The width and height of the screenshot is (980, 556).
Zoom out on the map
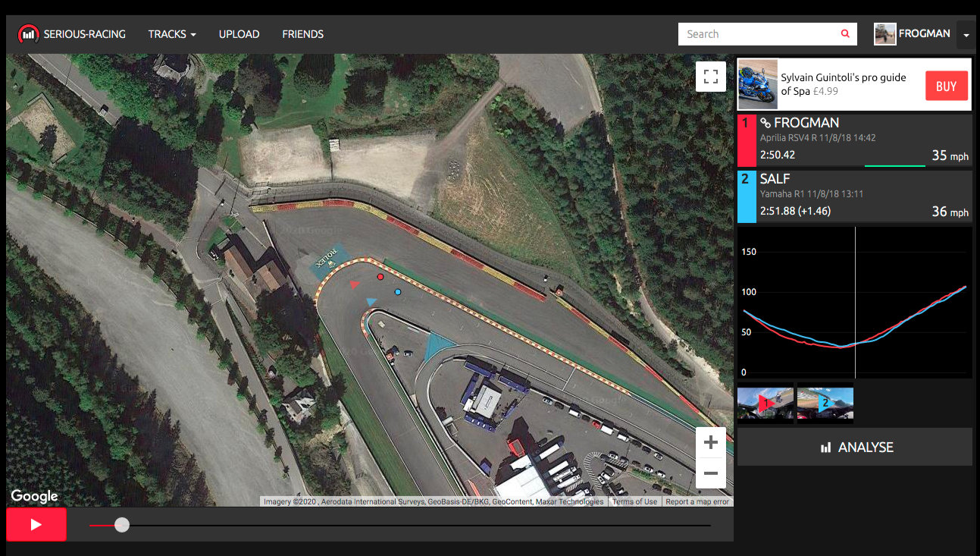[710, 473]
